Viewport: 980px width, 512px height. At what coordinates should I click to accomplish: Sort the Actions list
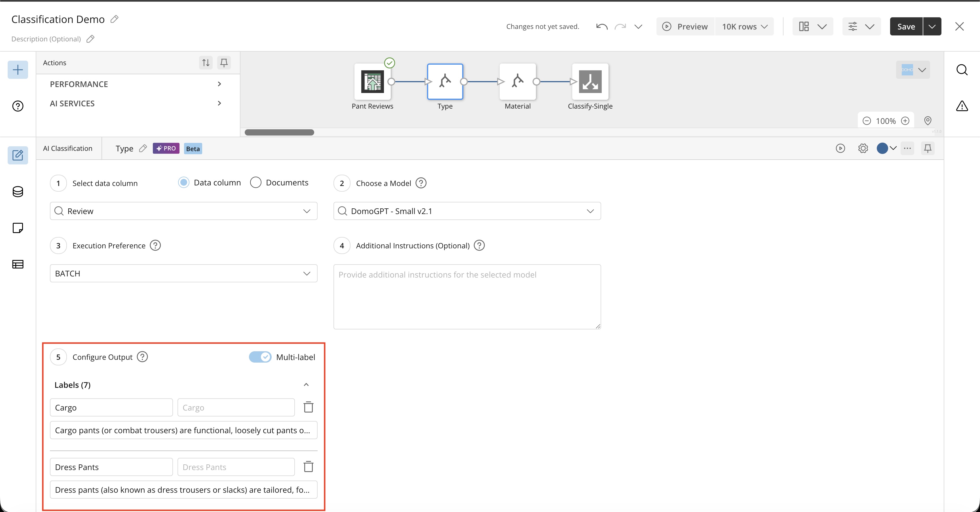(206, 62)
